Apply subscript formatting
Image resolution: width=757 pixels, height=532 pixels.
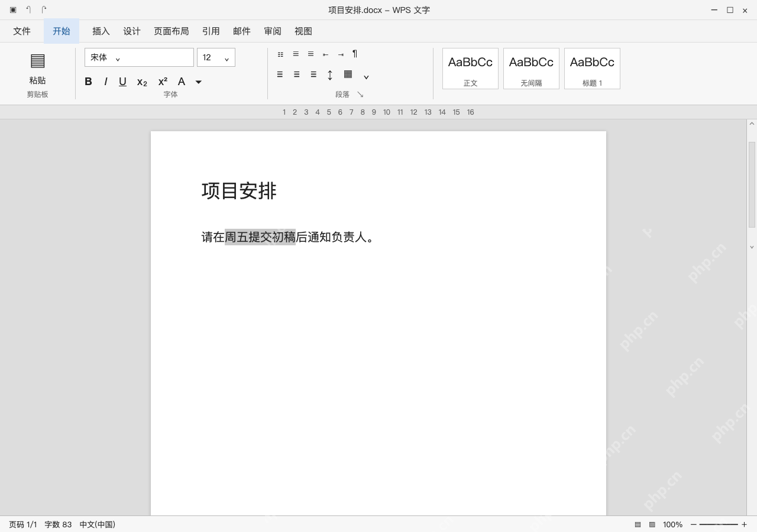point(142,82)
